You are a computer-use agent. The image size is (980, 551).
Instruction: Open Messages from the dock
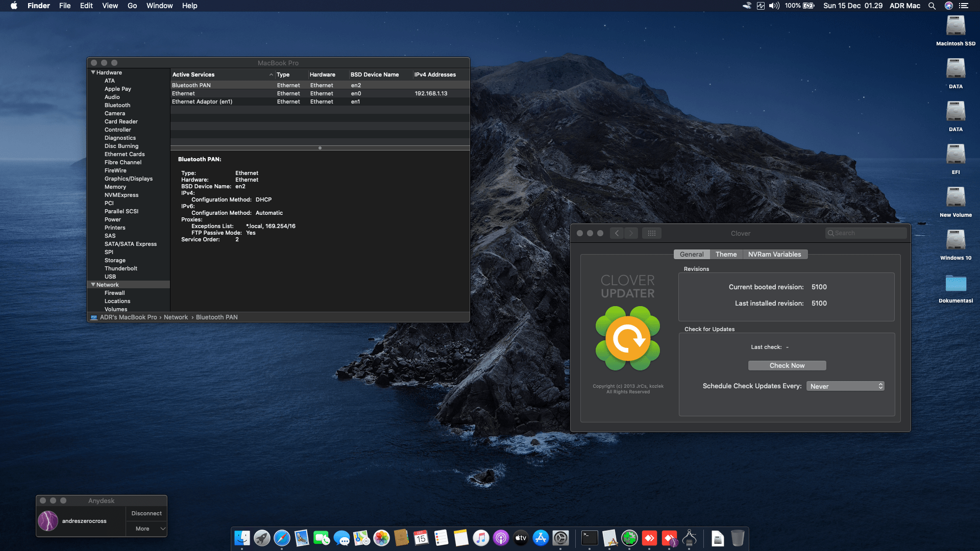click(x=341, y=538)
